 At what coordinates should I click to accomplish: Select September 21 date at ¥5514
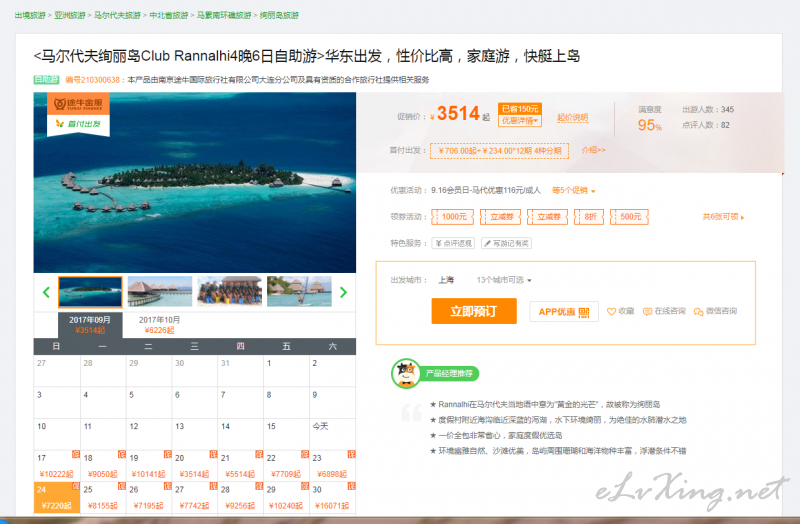coord(241,465)
